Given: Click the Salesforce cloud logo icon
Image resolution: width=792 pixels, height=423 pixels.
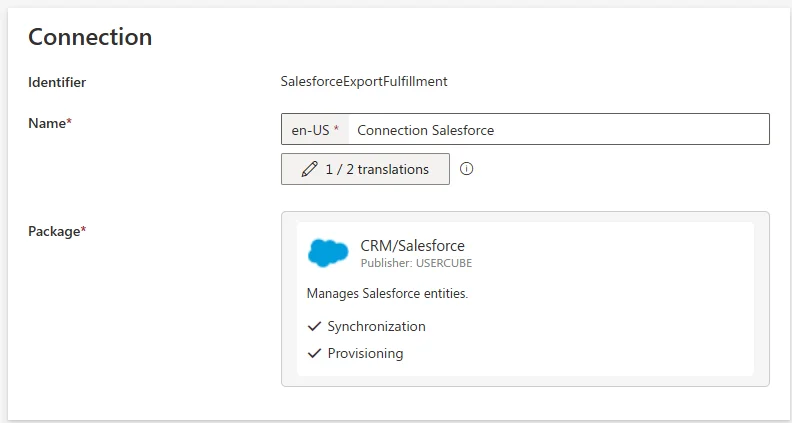Looking at the screenshot, I should point(328,253).
